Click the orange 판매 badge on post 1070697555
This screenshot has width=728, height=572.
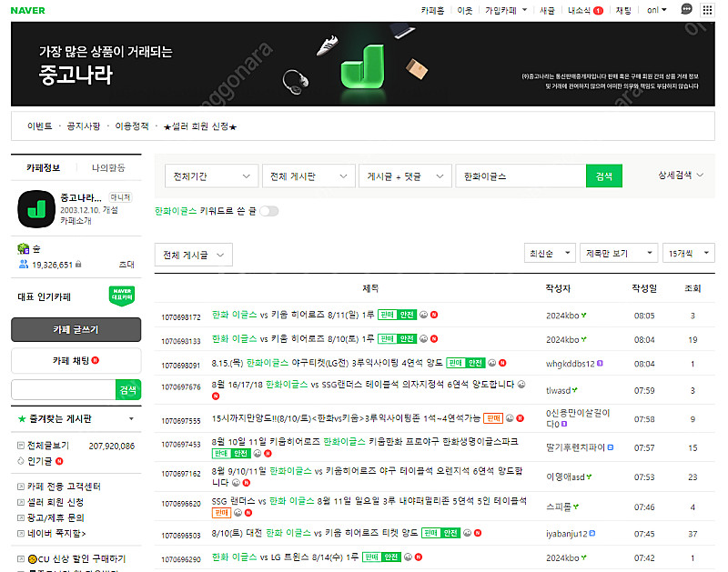point(493,418)
